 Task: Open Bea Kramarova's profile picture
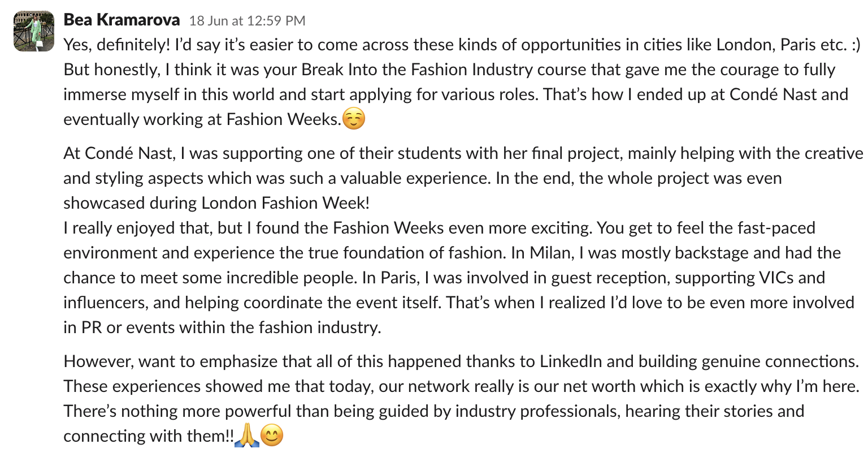click(34, 31)
